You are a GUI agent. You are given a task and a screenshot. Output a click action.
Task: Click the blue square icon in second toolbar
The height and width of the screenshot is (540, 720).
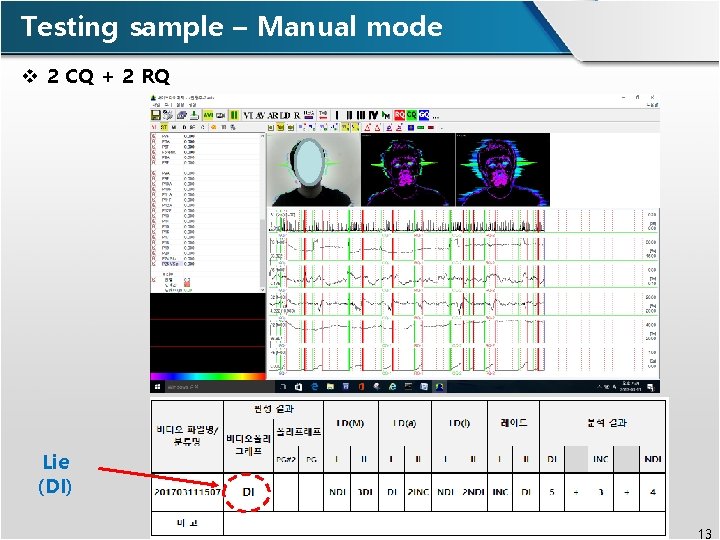(x=411, y=128)
